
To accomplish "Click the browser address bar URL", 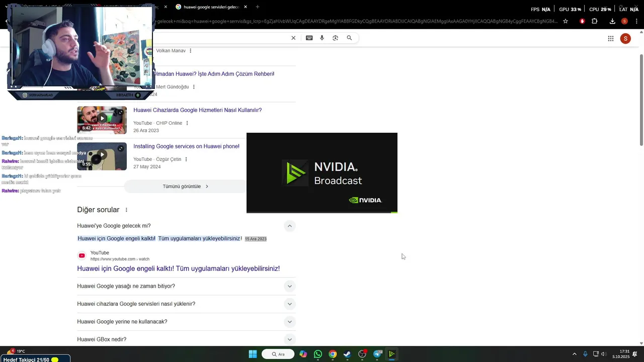I will [356, 21].
